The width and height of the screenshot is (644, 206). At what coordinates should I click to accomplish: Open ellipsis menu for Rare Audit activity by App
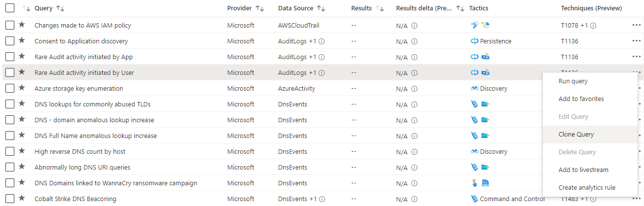(x=636, y=57)
